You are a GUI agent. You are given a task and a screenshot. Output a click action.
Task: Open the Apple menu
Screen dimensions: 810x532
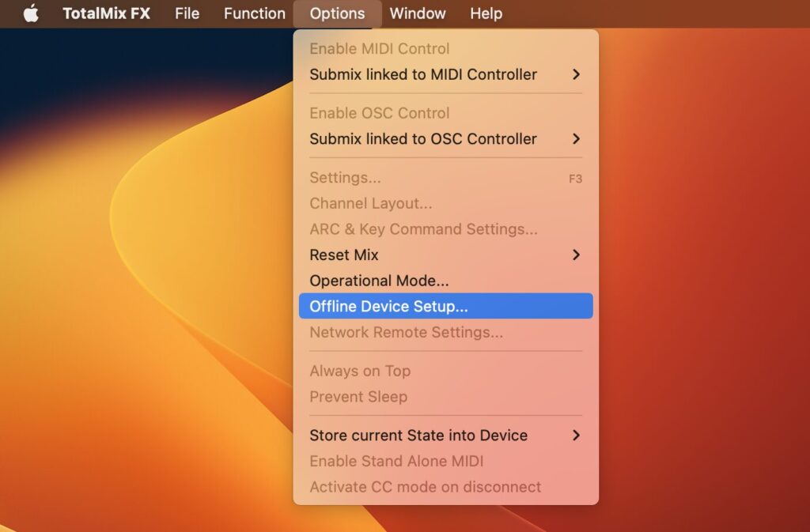tap(30, 13)
